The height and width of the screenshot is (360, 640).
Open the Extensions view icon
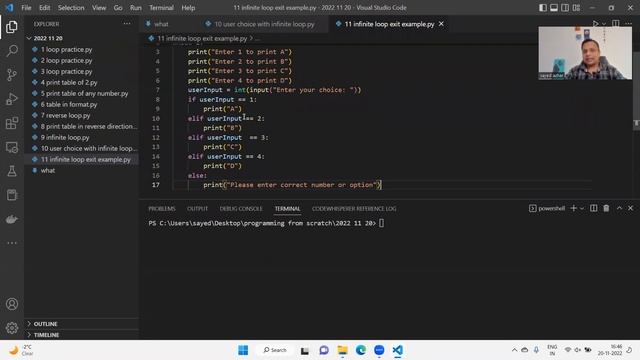coord(12,123)
